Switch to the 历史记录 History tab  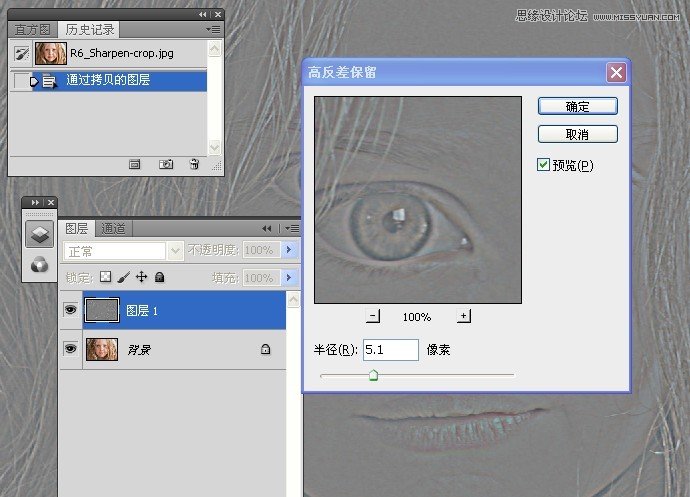click(89, 29)
